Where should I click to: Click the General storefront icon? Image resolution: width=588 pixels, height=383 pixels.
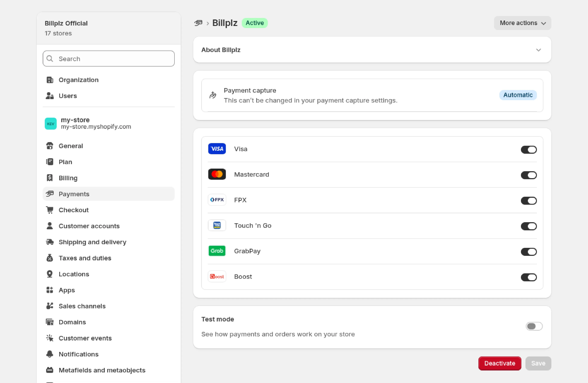pyautogui.click(x=50, y=146)
